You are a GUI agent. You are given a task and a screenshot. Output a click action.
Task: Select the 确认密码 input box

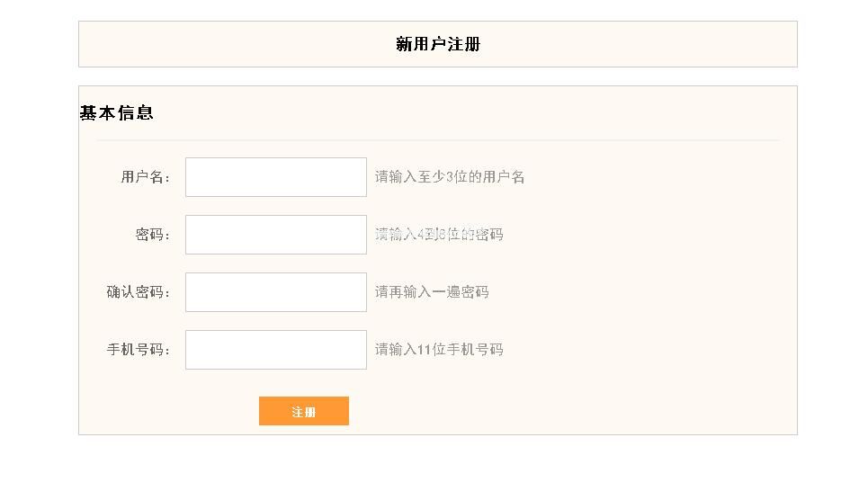click(275, 292)
